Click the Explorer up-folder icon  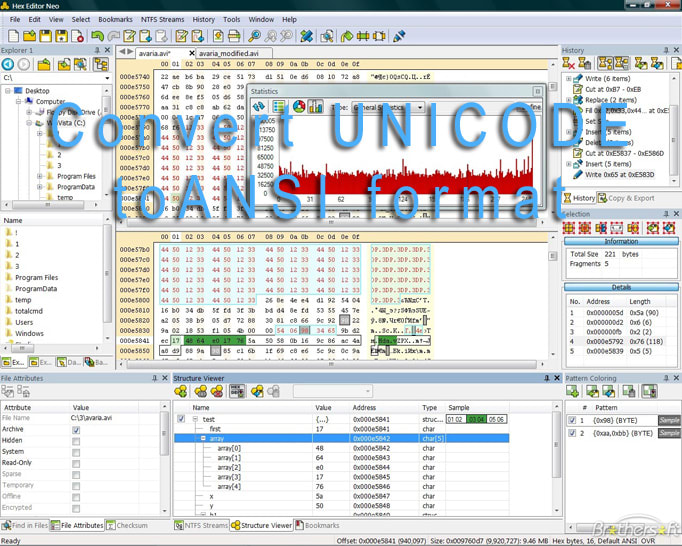(44, 64)
